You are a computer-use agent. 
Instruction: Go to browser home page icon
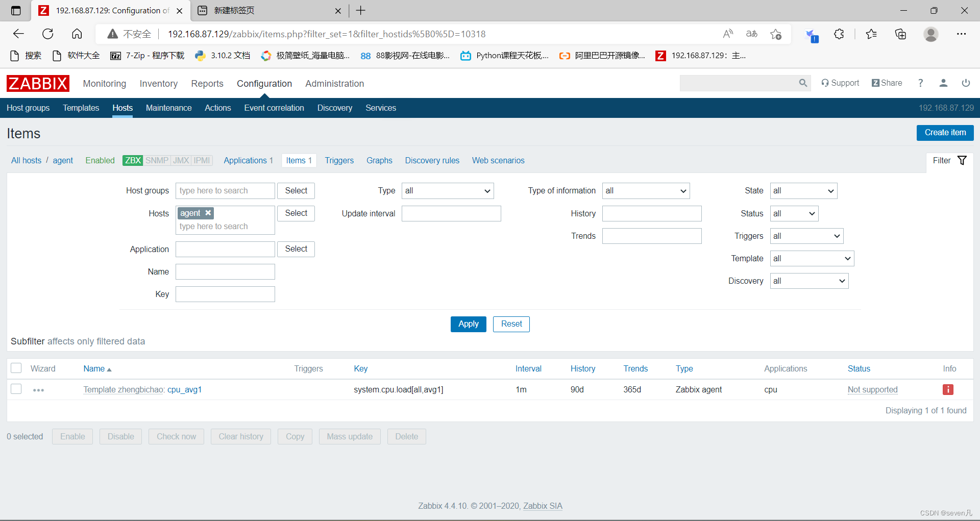[x=77, y=34]
